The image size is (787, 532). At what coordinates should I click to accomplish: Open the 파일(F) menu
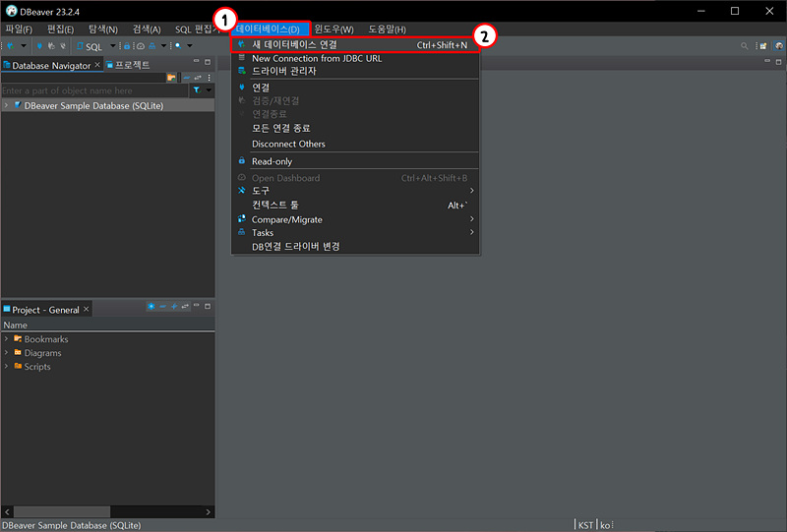[x=19, y=30]
